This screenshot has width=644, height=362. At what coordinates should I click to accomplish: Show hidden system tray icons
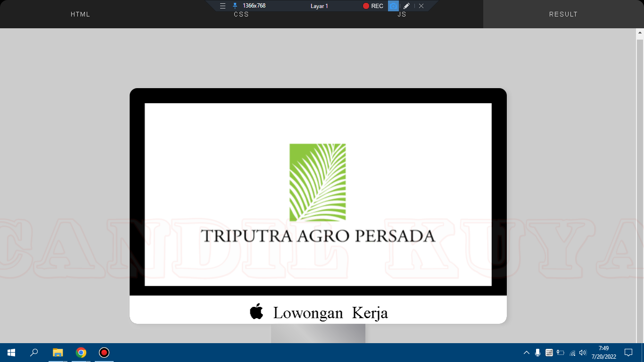point(527,353)
